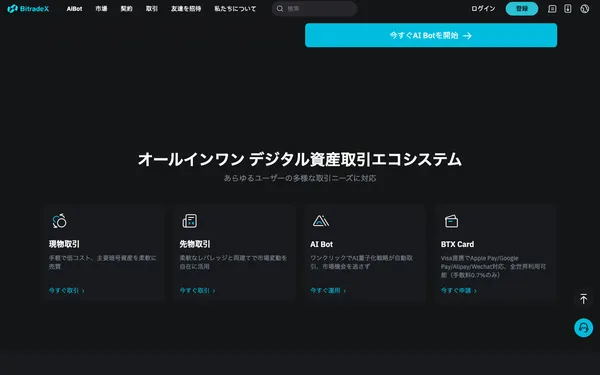The image size is (600, 375).
Task: Click the BitradeX logo
Action: pyautogui.click(x=28, y=8)
